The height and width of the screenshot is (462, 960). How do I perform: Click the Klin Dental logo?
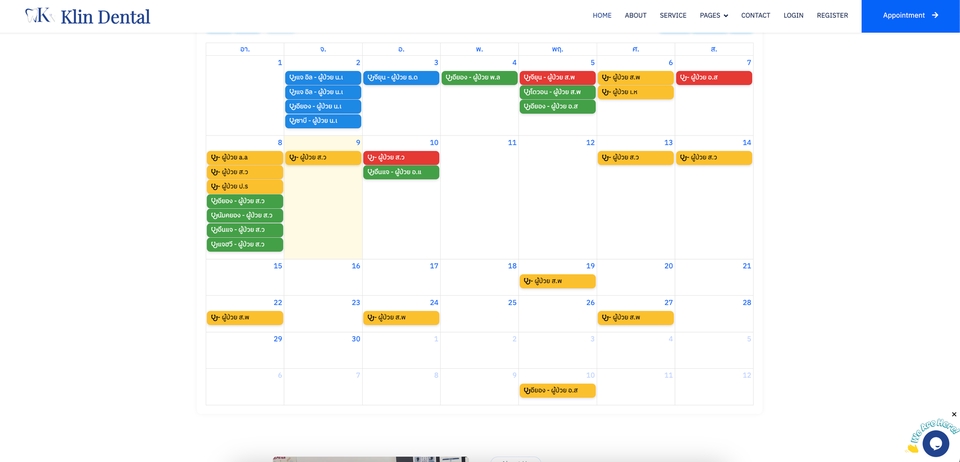pyautogui.click(x=88, y=16)
